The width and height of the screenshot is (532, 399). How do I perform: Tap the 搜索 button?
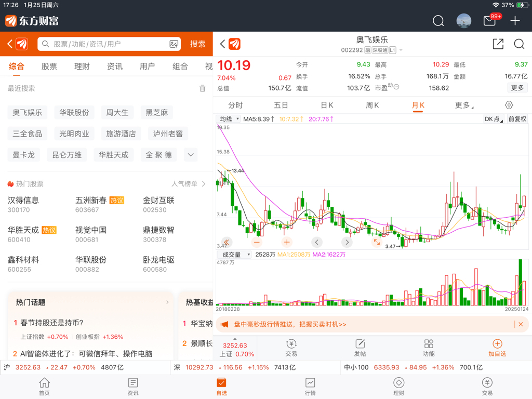pos(198,44)
